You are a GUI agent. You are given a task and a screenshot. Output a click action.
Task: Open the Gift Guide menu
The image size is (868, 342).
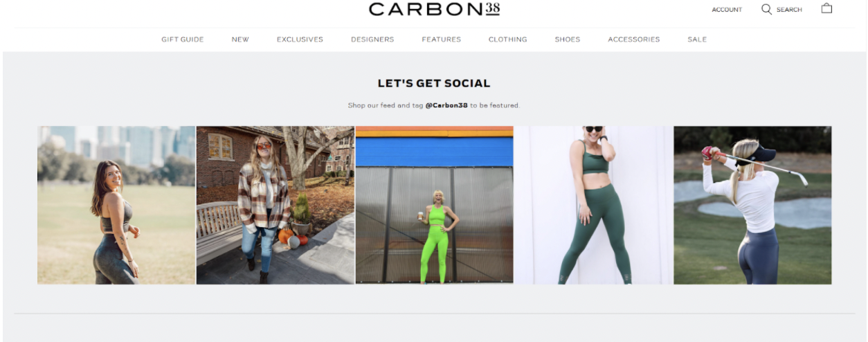(x=183, y=39)
